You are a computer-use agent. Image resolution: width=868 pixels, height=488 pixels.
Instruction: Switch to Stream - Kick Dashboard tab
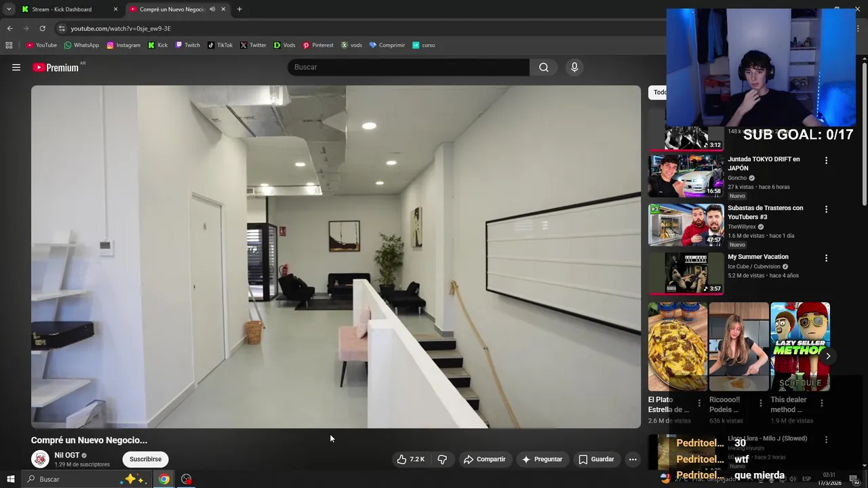(62, 9)
